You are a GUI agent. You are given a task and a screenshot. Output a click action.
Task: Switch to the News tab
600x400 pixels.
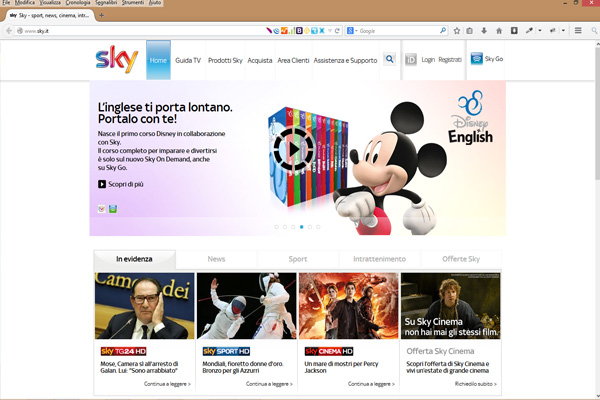pyautogui.click(x=216, y=259)
